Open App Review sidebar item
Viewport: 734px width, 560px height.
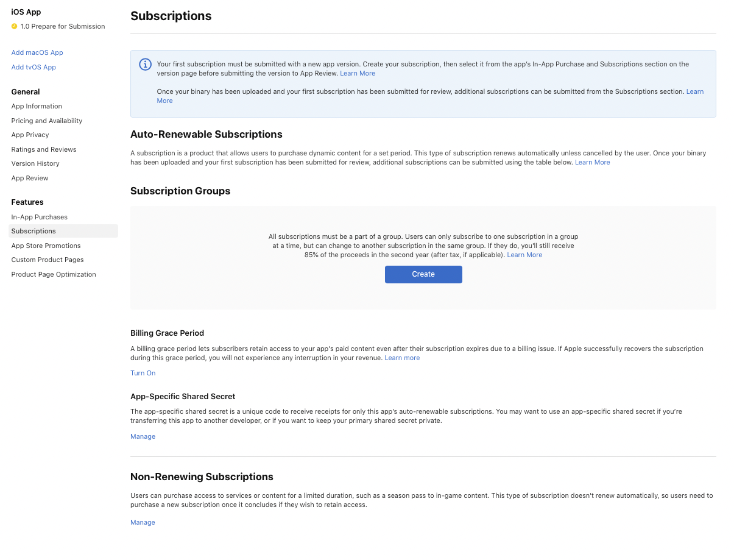pos(30,178)
